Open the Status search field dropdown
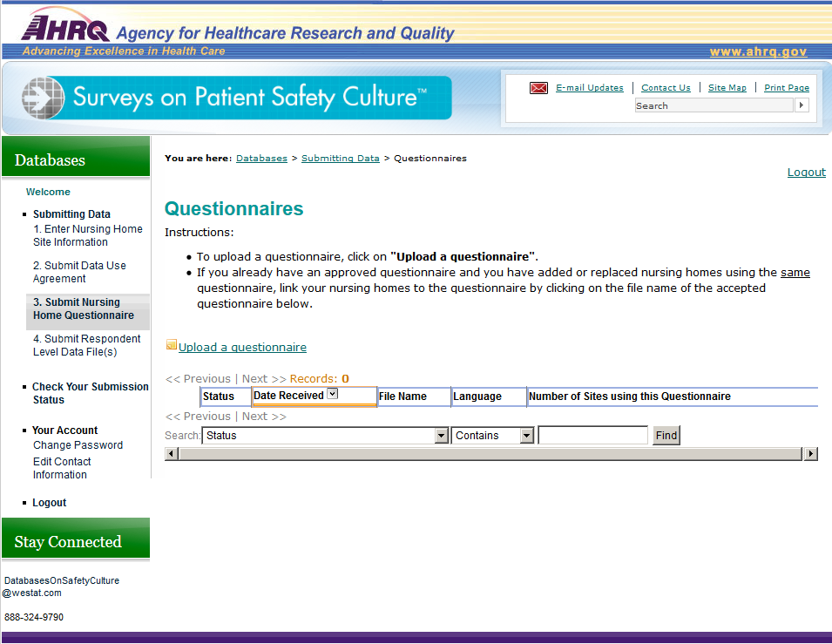 coord(441,436)
